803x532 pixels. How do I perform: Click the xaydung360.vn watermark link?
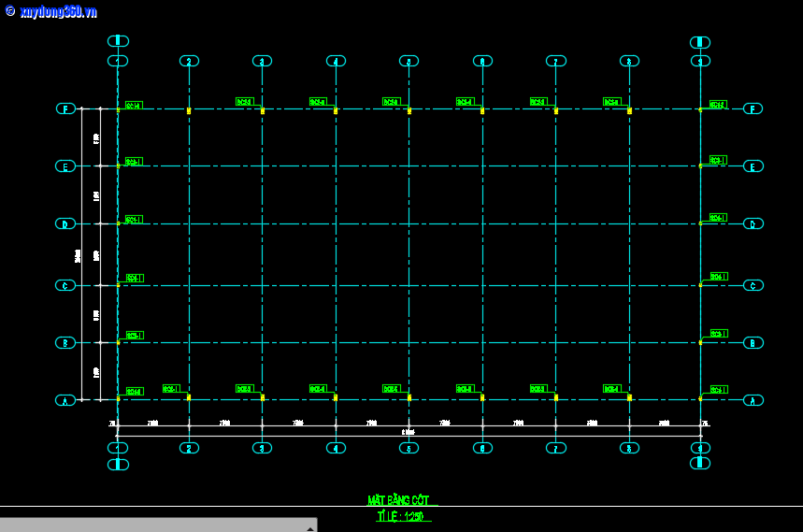point(50,11)
